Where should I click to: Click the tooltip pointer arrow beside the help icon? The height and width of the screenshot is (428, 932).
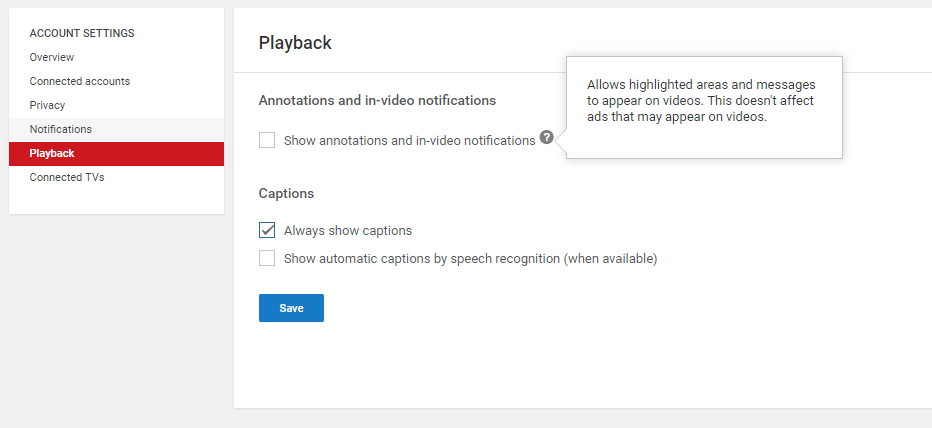click(x=562, y=140)
